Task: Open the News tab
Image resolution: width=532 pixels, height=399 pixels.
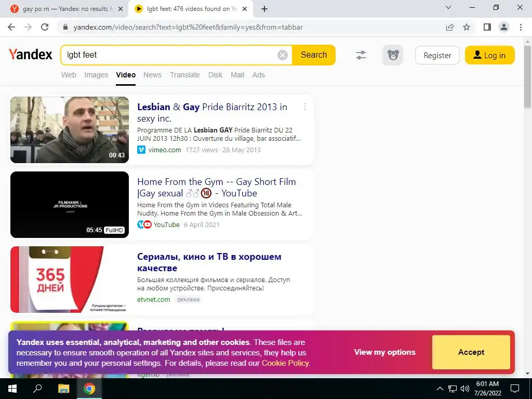Action: point(152,75)
